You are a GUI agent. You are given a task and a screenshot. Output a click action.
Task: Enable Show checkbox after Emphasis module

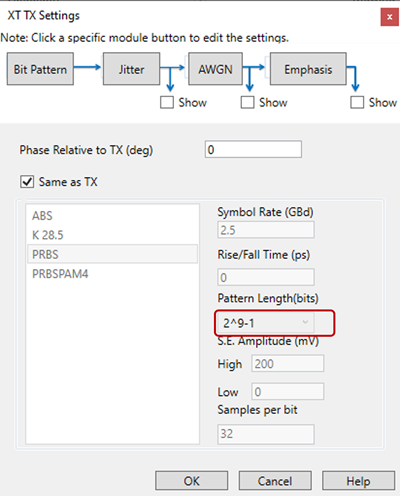point(357,102)
